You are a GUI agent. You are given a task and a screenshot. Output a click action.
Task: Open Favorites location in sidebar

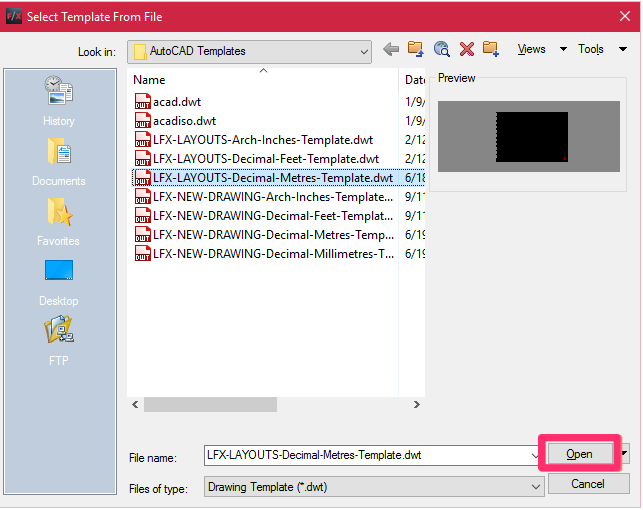pos(59,222)
